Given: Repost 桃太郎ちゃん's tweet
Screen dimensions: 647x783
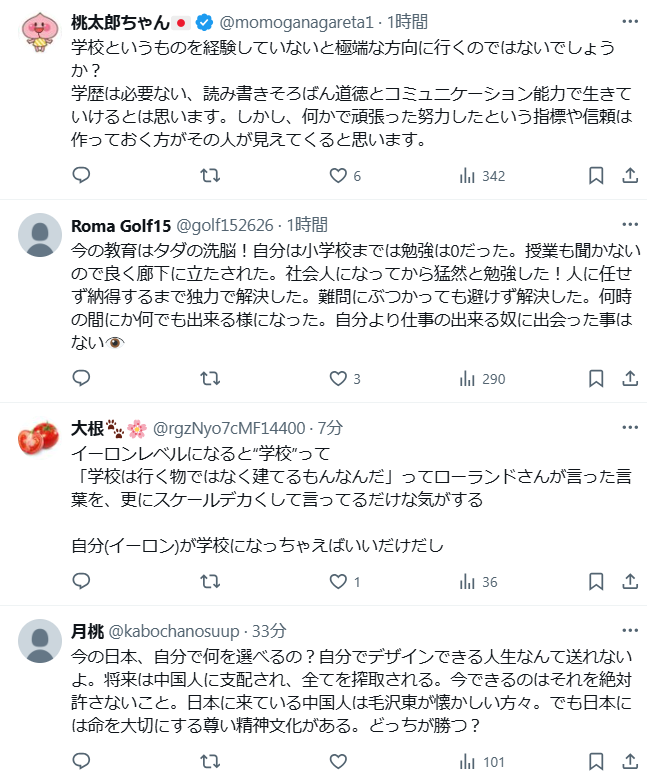Looking at the screenshot, I should 210,176.
